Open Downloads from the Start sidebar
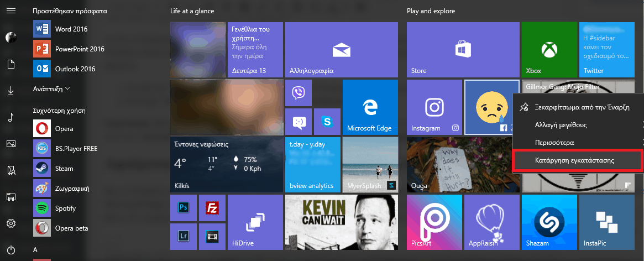The image size is (644, 261). [11, 91]
